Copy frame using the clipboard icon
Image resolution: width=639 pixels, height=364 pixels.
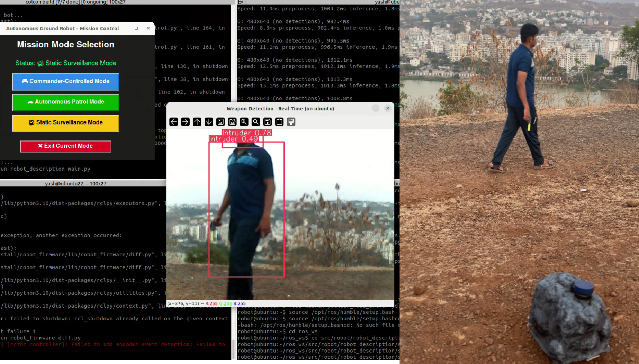[279, 122]
